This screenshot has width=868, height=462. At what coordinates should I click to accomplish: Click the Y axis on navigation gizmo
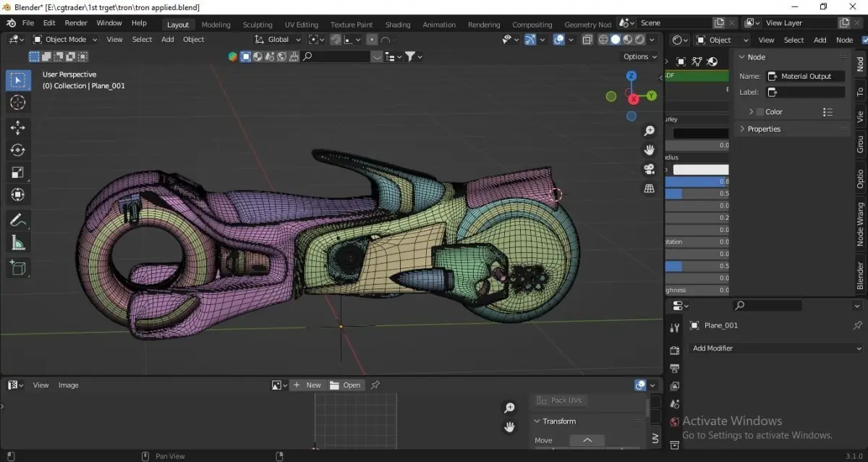click(x=651, y=95)
